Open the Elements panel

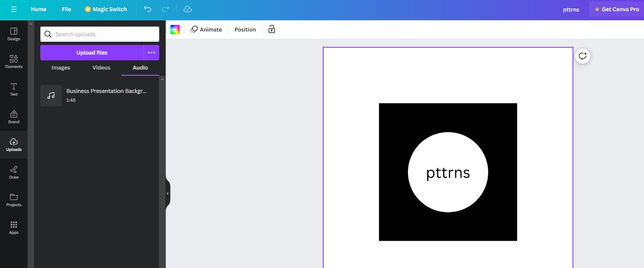(14, 62)
